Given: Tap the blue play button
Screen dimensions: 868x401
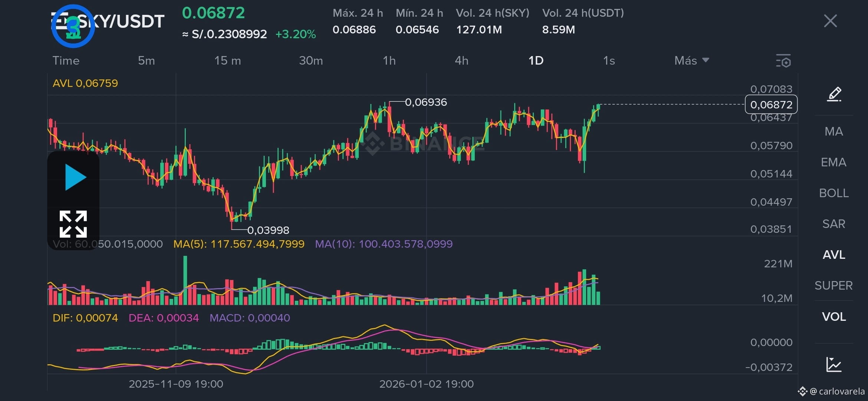Looking at the screenshot, I should click(x=76, y=177).
